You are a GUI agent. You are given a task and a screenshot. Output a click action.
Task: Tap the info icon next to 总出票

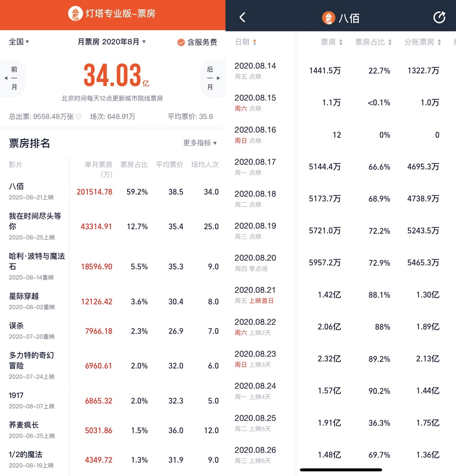78,117
